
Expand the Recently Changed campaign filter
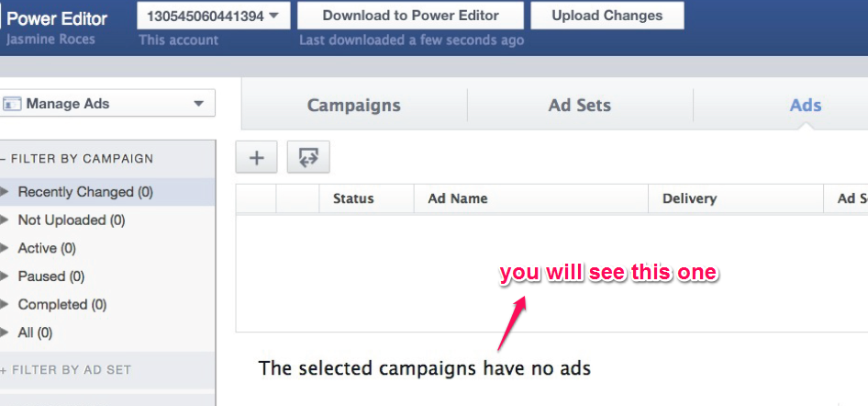tap(6, 192)
